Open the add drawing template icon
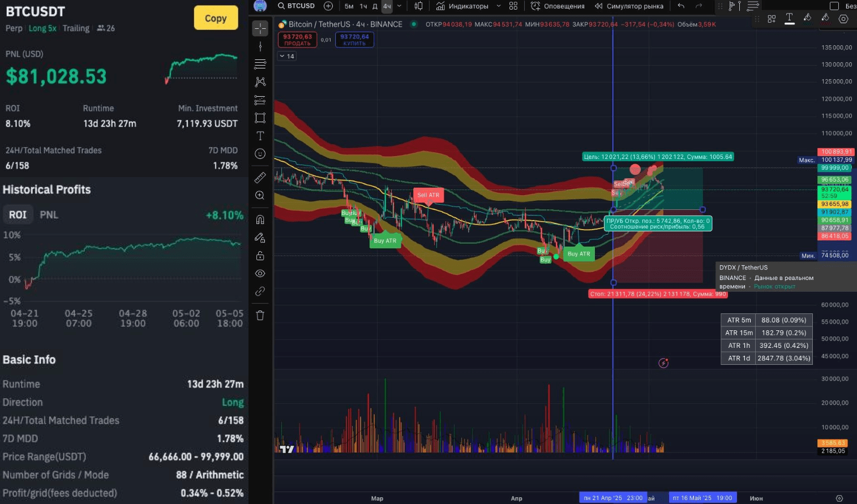Screen dimensions: 857x504 [772, 19]
